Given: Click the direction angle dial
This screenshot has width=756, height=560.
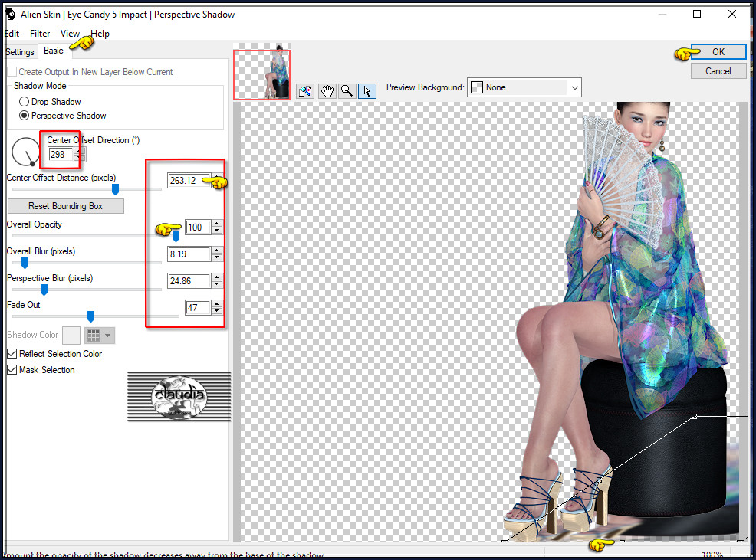Looking at the screenshot, I should click(25, 152).
